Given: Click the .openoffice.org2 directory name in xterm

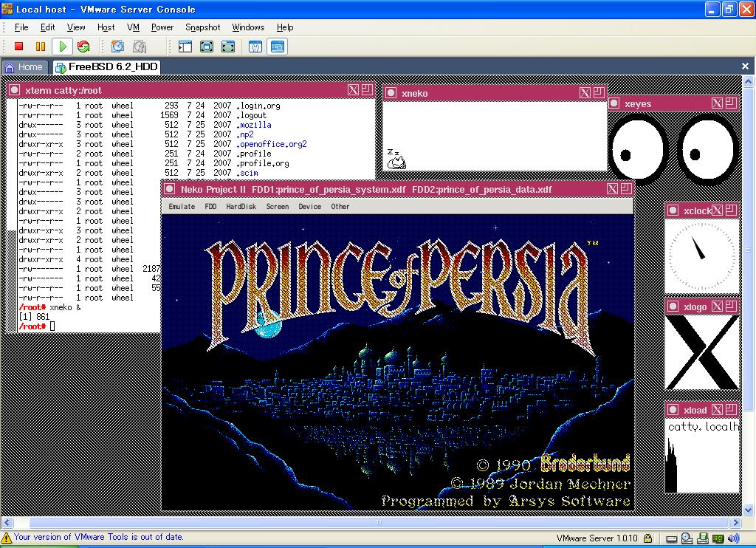Looking at the screenshot, I should click(271, 144).
